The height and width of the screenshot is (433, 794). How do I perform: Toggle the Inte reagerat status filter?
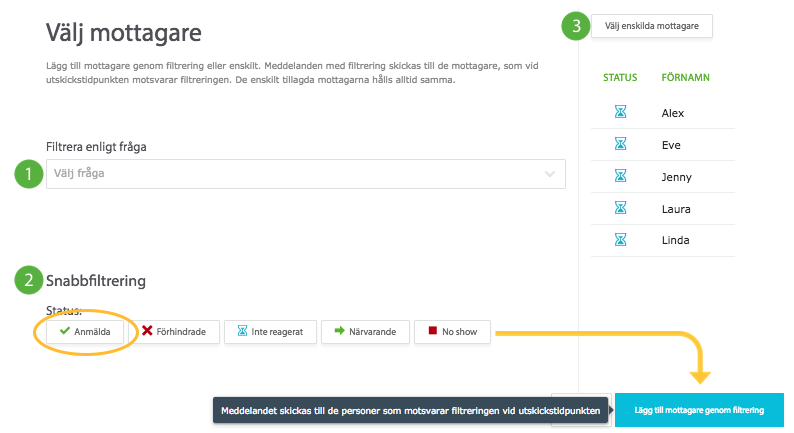pos(270,332)
